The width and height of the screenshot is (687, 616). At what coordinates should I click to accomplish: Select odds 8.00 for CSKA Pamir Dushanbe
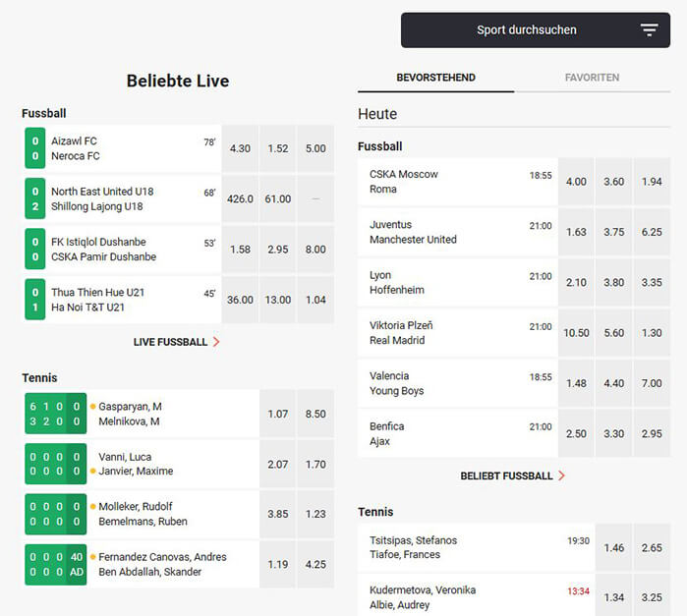tap(315, 250)
